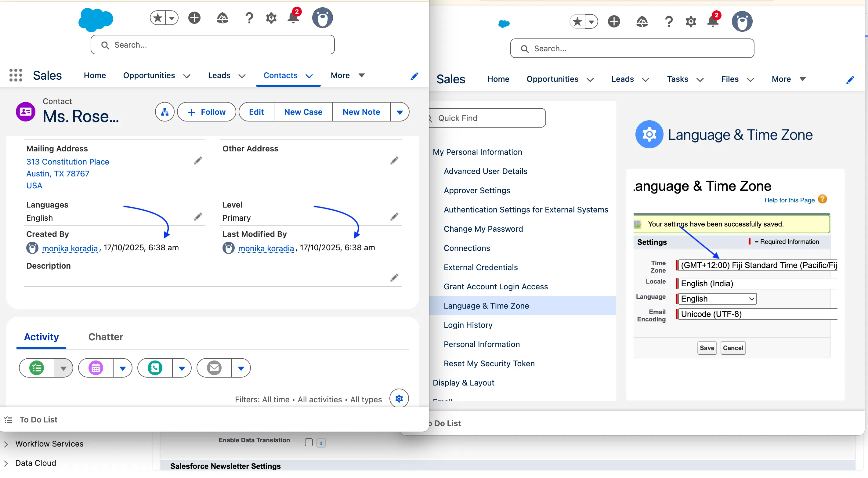Open the App Launcher dots grid

coord(16,75)
